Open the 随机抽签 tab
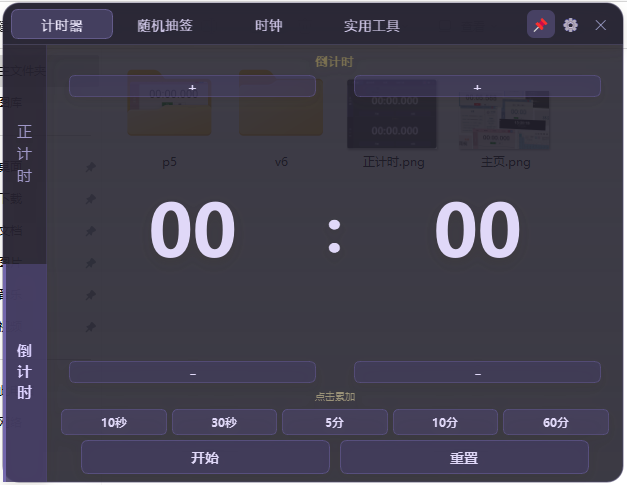 (x=165, y=25)
